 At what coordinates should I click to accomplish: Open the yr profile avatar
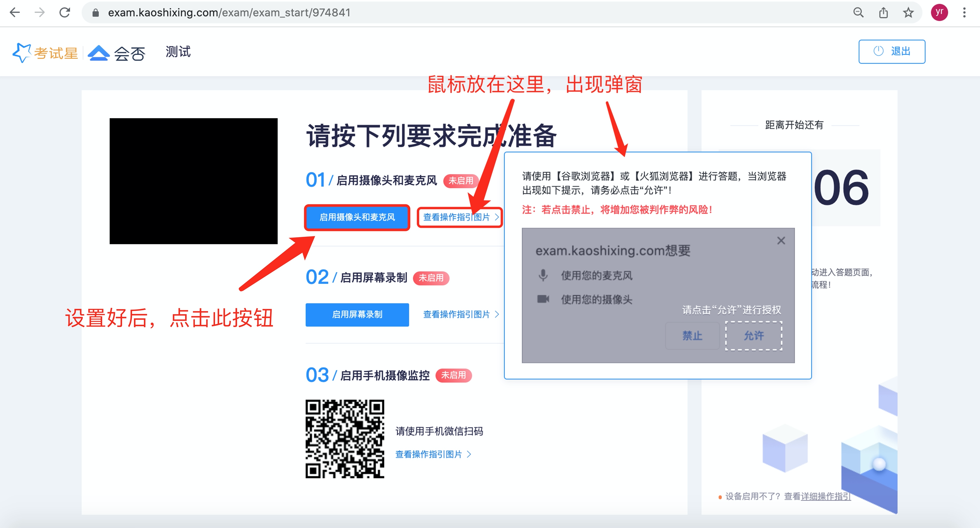(939, 13)
